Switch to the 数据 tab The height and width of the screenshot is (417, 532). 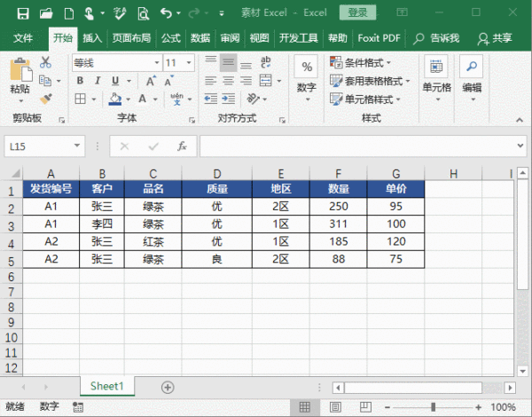(200, 37)
